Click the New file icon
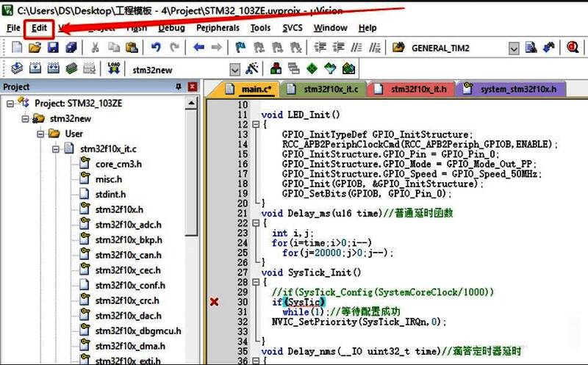Viewport: 588px width, 365px height. click(x=18, y=48)
